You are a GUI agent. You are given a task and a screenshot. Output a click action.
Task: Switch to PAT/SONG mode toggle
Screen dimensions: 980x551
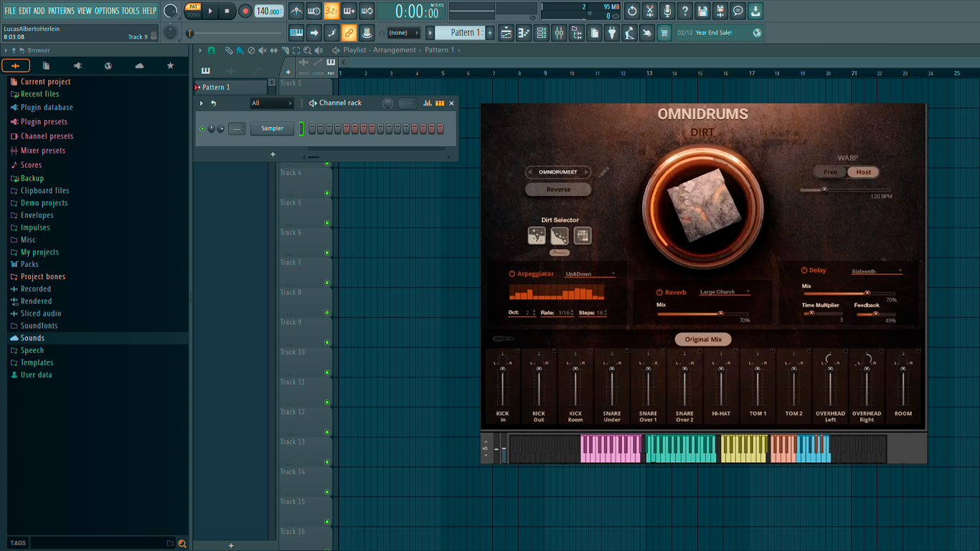[x=193, y=11]
